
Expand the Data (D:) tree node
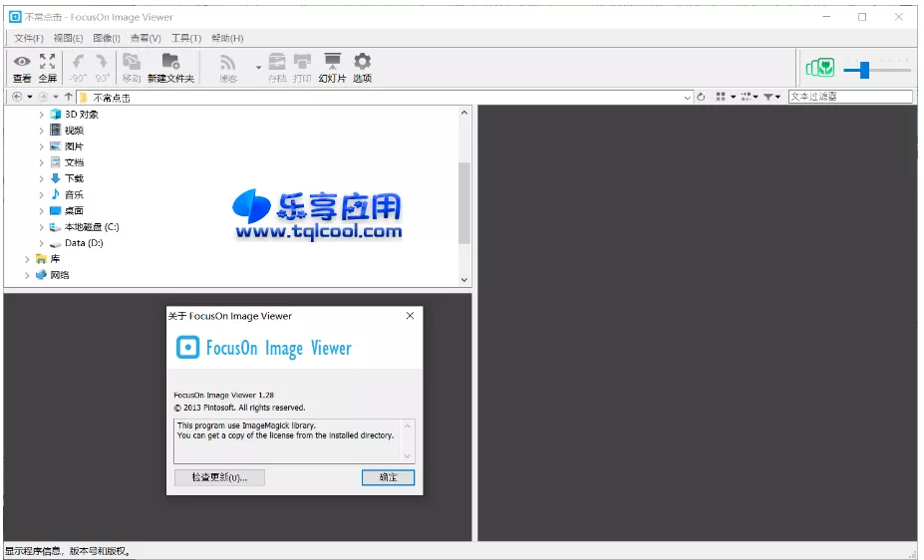point(41,242)
